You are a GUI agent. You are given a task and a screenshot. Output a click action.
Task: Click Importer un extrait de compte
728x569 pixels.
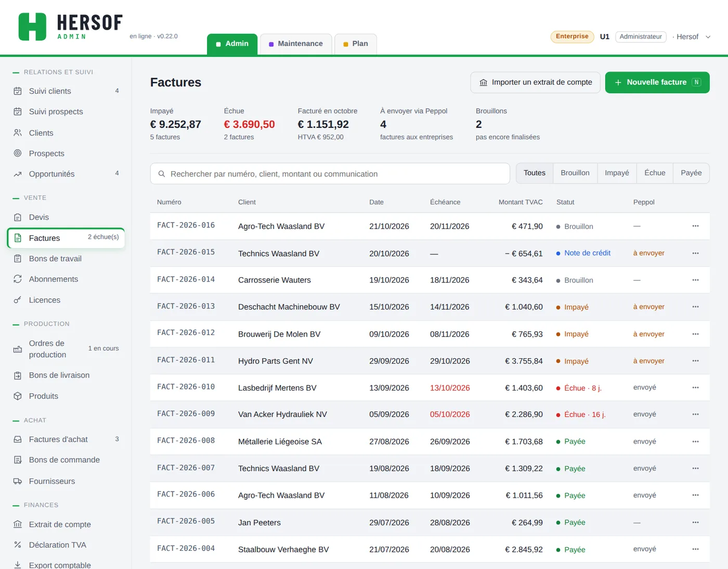(536, 83)
